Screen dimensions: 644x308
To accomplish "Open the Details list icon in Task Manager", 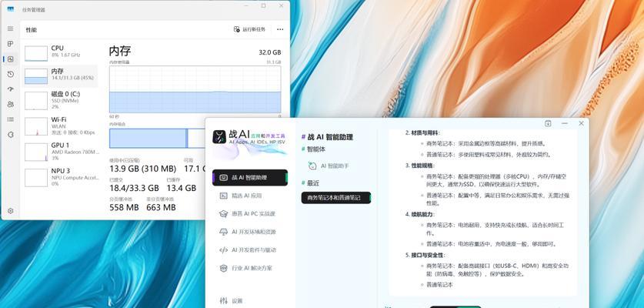I will click(11, 119).
